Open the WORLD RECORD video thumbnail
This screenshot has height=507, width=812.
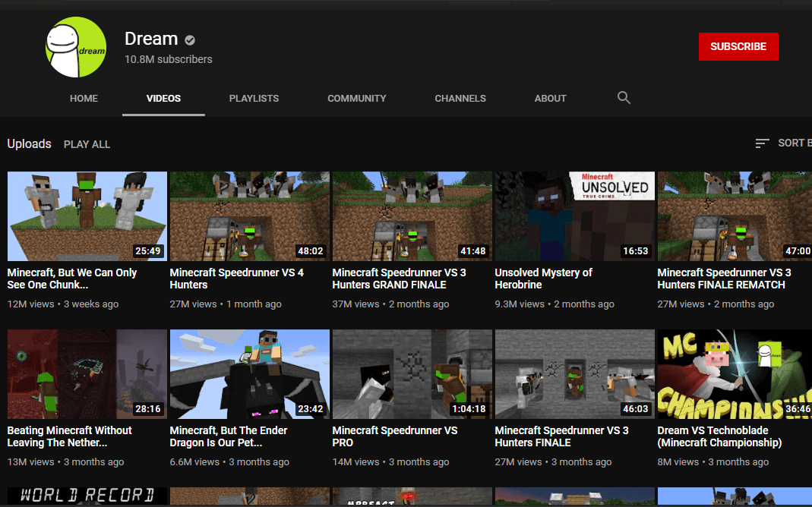click(x=87, y=496)
